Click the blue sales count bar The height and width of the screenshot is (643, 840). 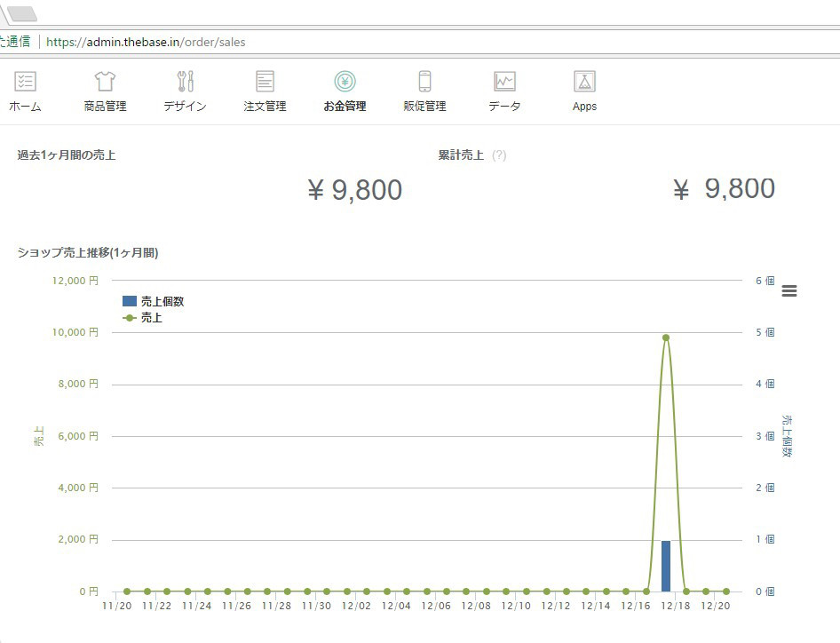tap(666, 566)
